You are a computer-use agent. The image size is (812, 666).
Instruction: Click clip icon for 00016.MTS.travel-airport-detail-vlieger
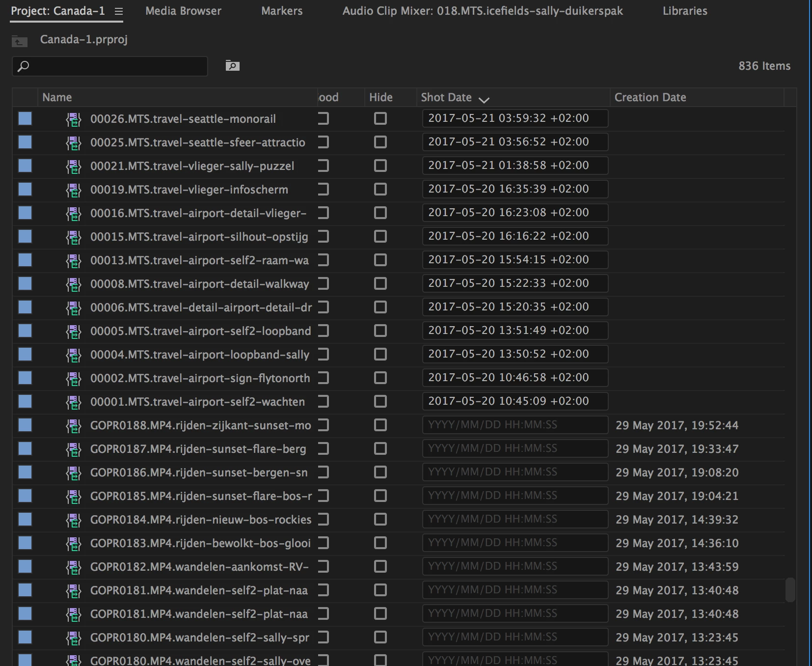point(74,213)
